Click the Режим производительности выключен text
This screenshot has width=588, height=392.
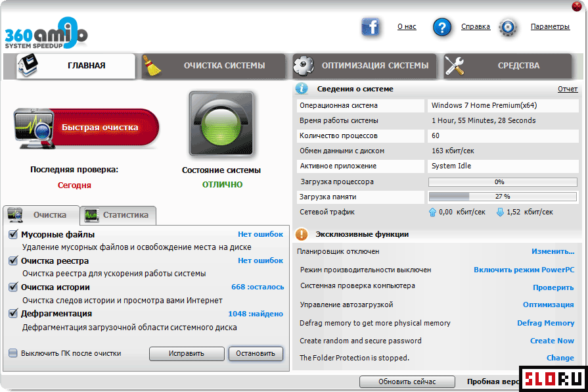(x=366, y=270)
